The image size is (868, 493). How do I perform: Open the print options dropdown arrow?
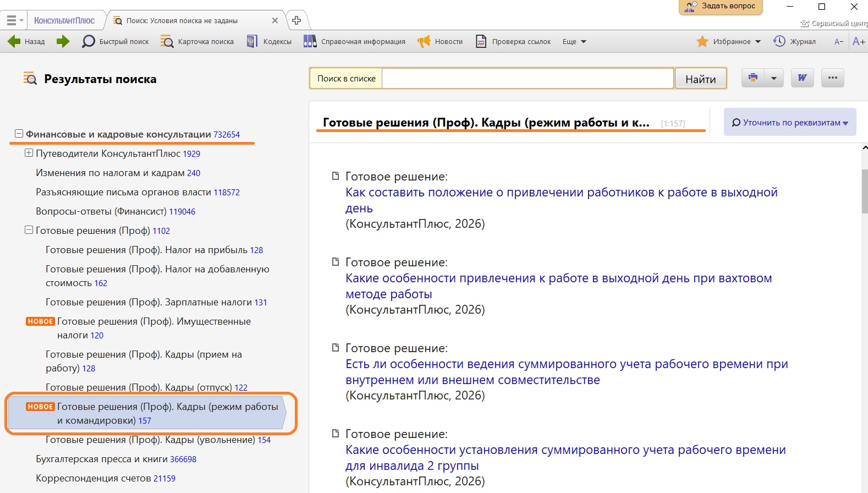click(774, 78)
